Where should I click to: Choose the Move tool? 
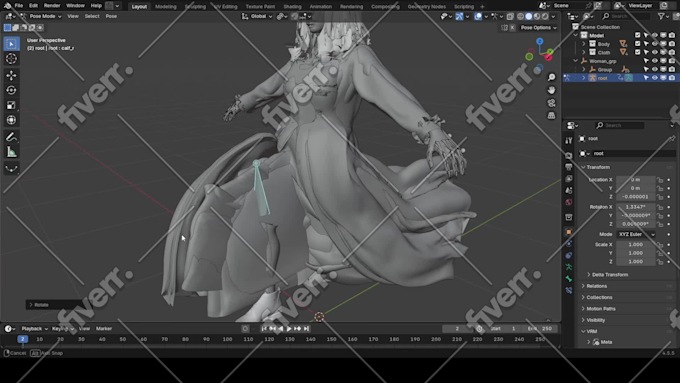pos(11,75)
